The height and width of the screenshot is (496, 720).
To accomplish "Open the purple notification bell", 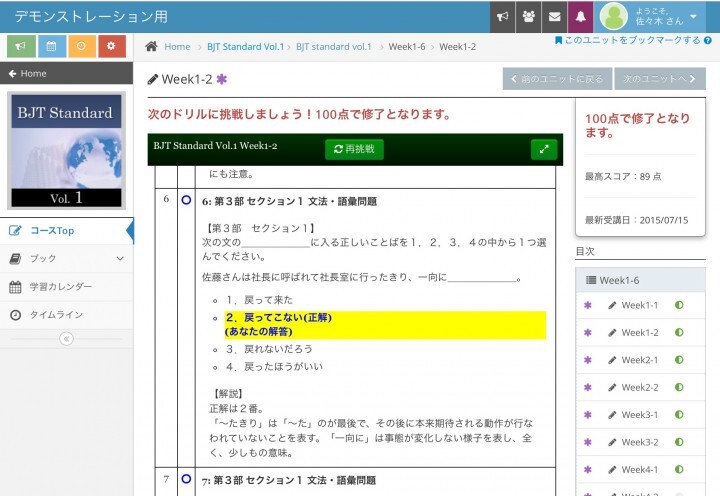I will point(580,17).
